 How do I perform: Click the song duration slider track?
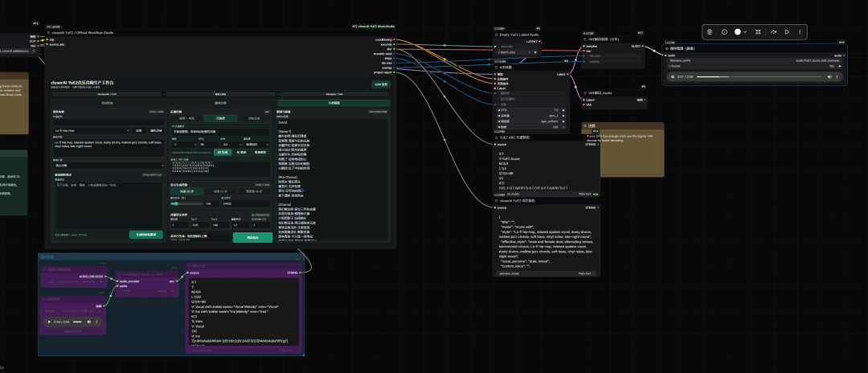click(186, 203)
